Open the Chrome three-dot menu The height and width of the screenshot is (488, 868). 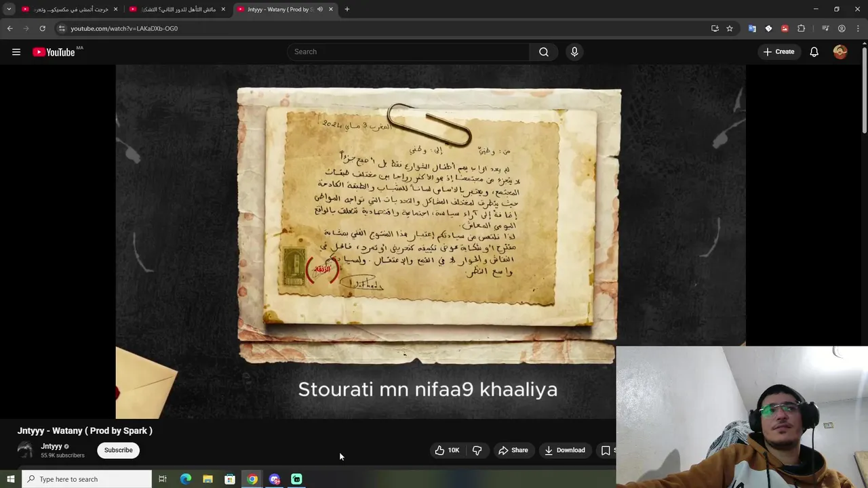(858, 28)
